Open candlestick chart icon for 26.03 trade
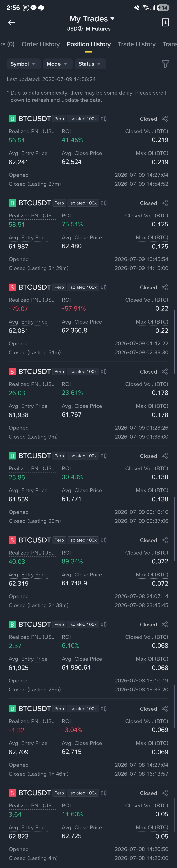 tap(104, 371)
